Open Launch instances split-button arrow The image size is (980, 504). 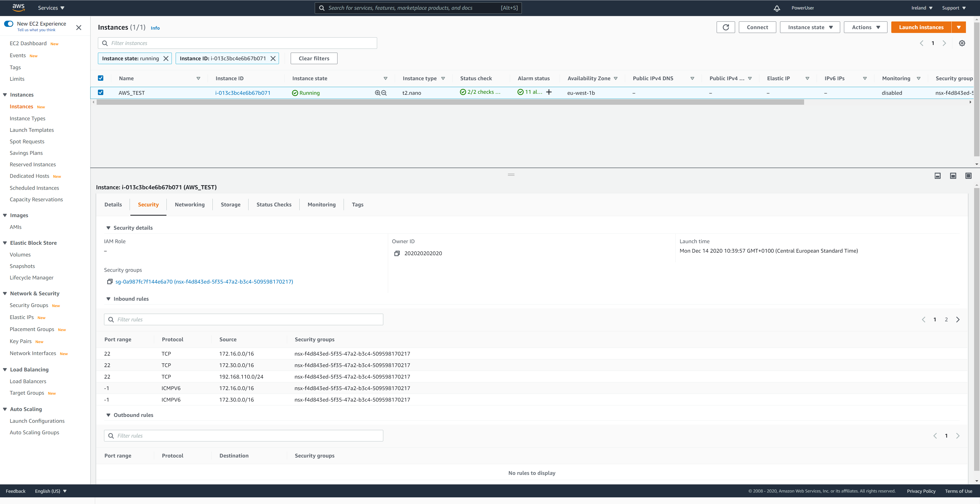tap(959, 27)
